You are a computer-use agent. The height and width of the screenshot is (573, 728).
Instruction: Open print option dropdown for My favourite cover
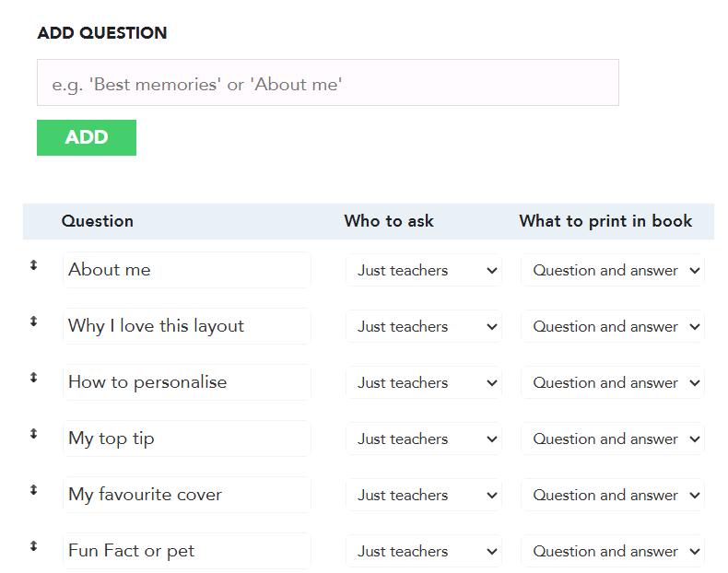[x=613, y=496]
